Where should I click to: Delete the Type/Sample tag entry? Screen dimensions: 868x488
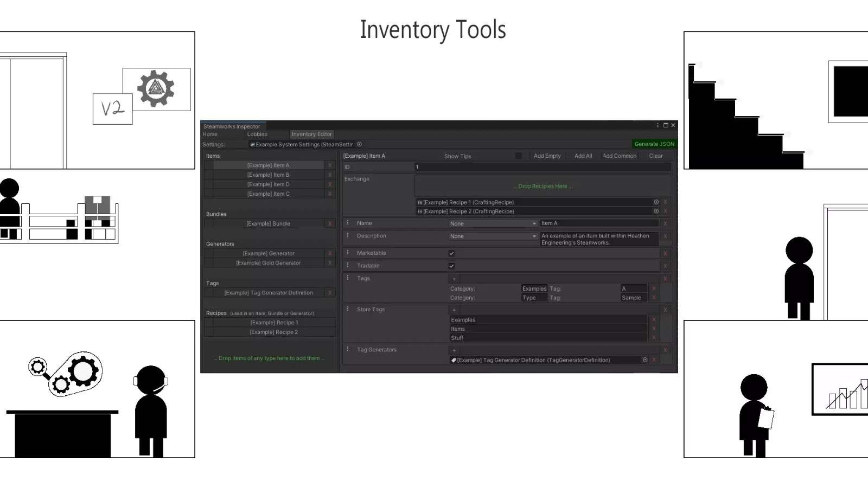(654, 298)
